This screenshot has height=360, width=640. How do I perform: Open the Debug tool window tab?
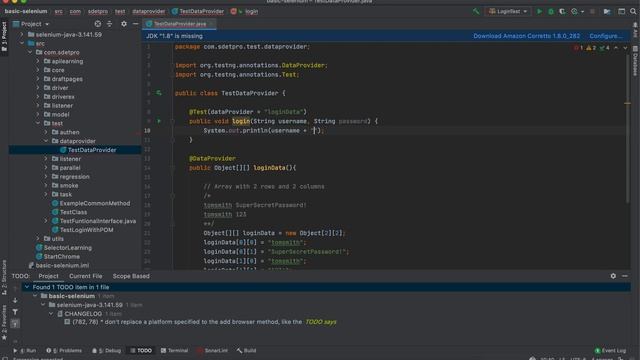point(107,351)
